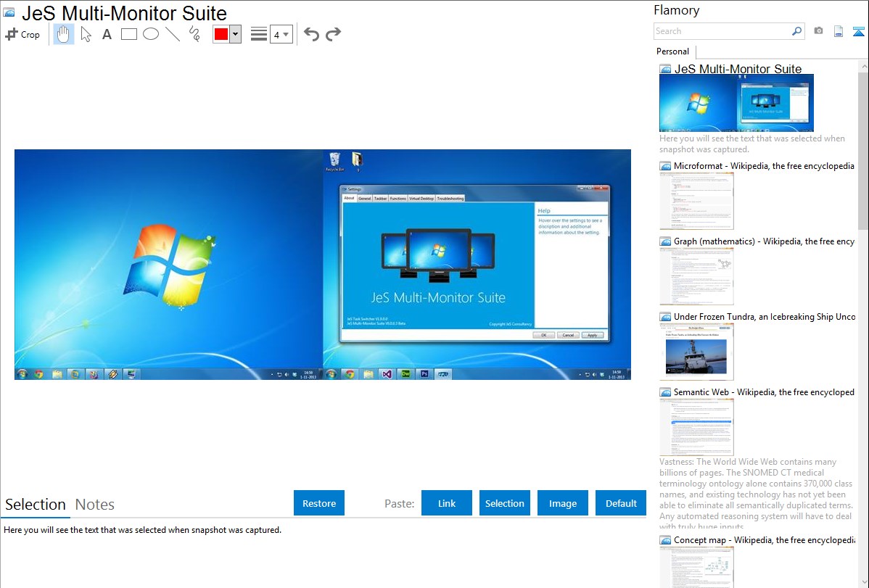Redo the last undone edit

coord(333,34)
